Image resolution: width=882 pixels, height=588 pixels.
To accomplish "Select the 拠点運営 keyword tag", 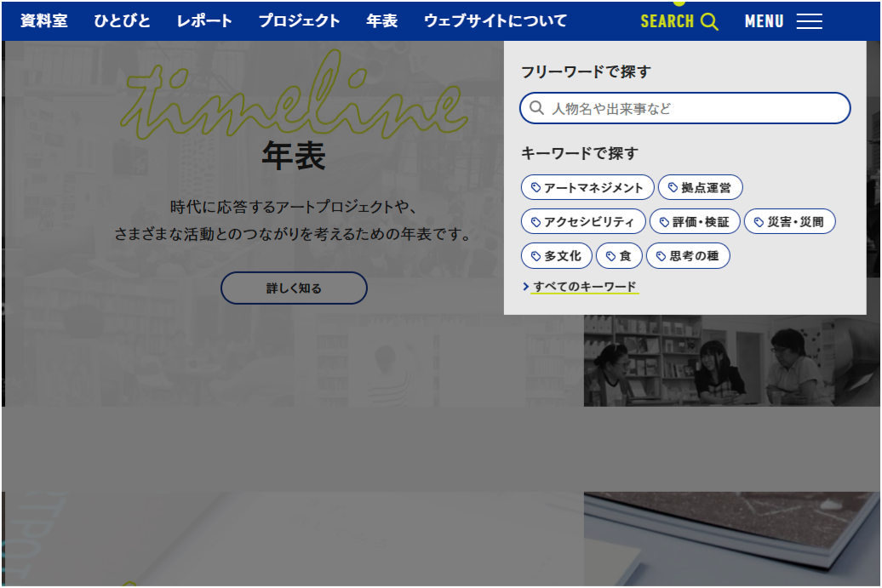I will [700, 187].
